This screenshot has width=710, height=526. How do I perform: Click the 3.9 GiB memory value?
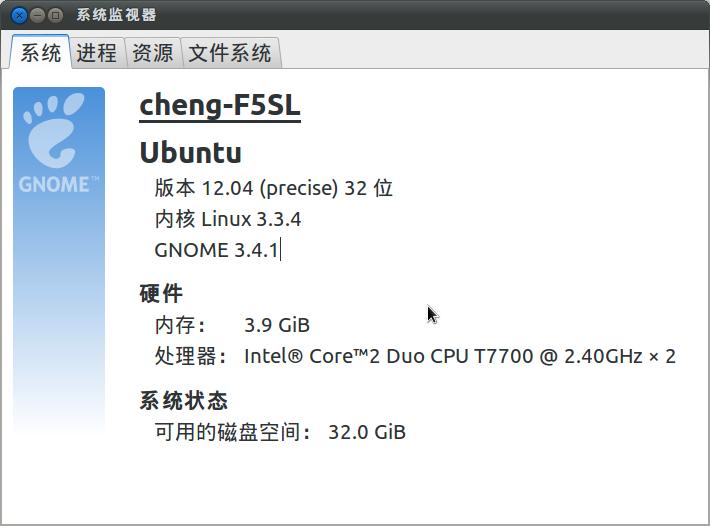point(277,325)
